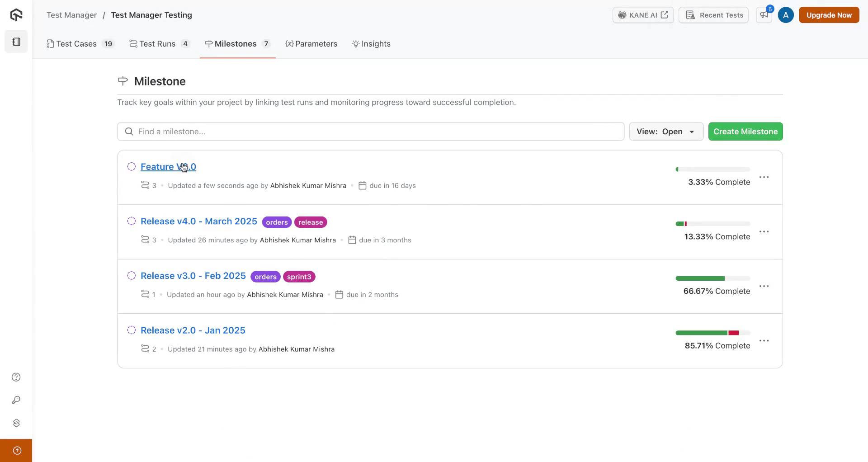Focus the Find a milestone search field

tap(371, 132)
